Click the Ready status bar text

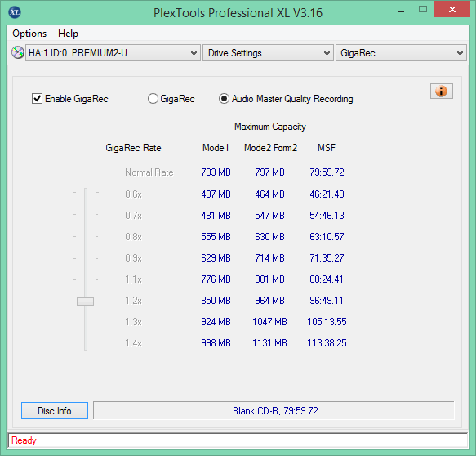click(x=24, y=440)
